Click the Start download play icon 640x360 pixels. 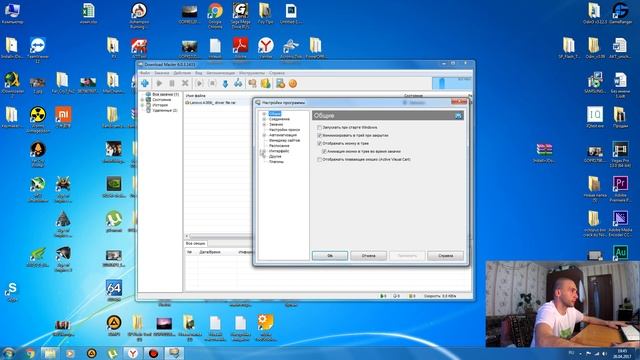click(159, 83)
